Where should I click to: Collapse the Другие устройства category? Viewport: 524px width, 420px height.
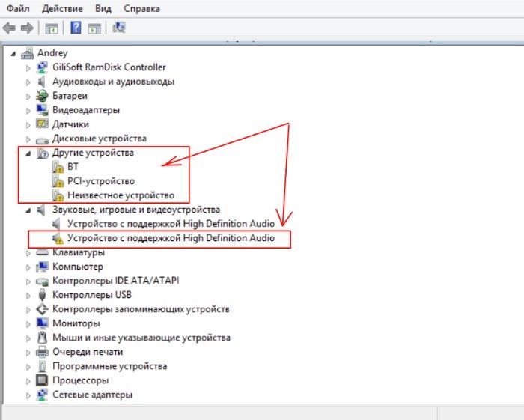pyautogui.click(x=29, y=153)
